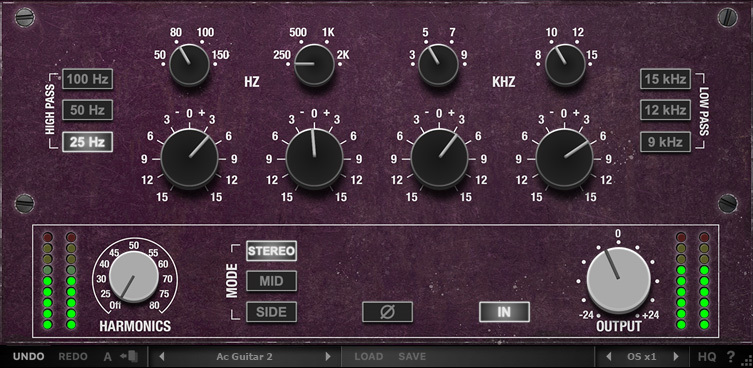Click the low band frequency knob (50-150 Hz)
Viewport: 753px width, 368px height.
tap(189, 65)
